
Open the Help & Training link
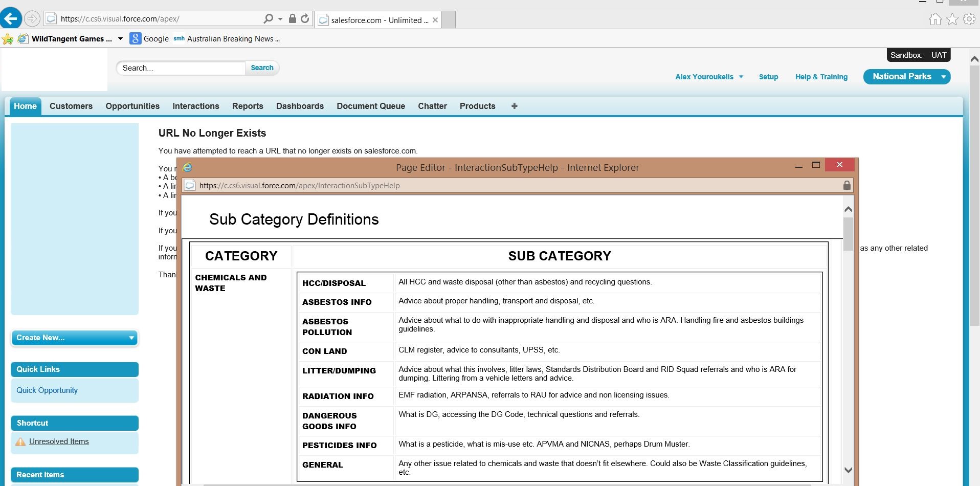tap(821, 77)
